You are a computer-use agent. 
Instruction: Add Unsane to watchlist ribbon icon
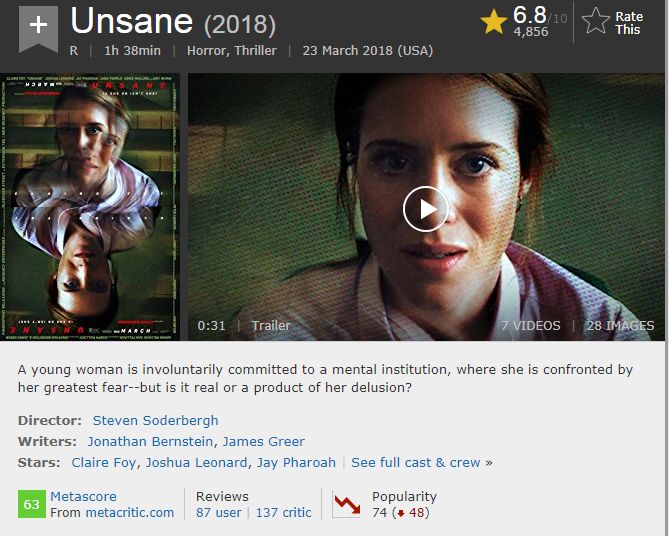click(x=38, y=29)
